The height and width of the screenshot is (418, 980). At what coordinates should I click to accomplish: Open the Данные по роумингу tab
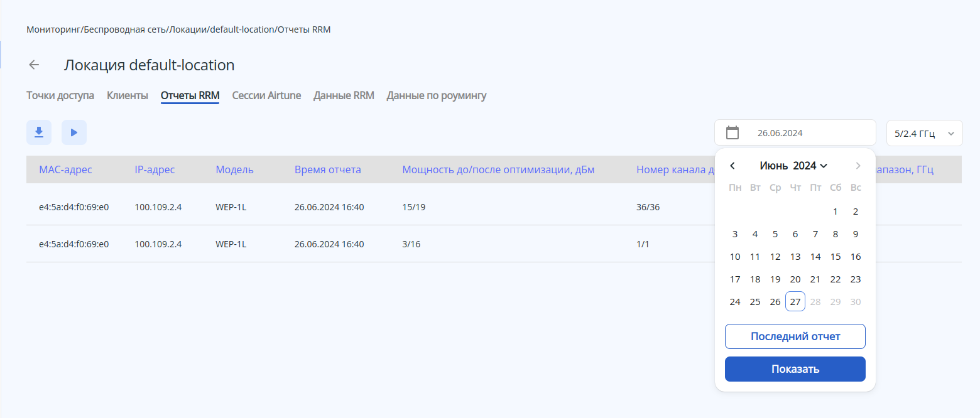click(x=437, y=95)
